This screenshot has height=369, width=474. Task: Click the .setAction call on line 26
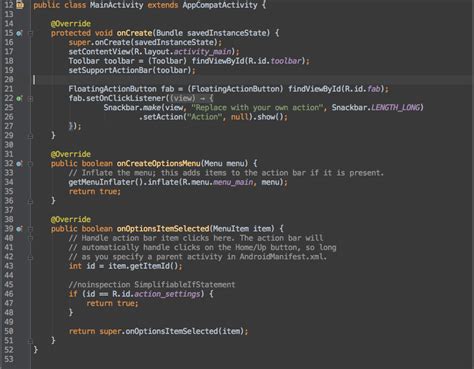161,117
